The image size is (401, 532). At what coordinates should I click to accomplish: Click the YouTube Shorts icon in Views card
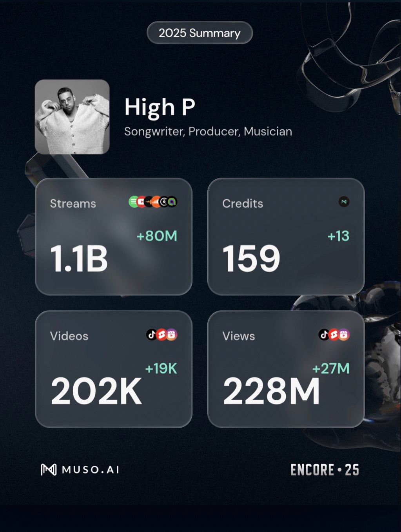coord(334,334)
